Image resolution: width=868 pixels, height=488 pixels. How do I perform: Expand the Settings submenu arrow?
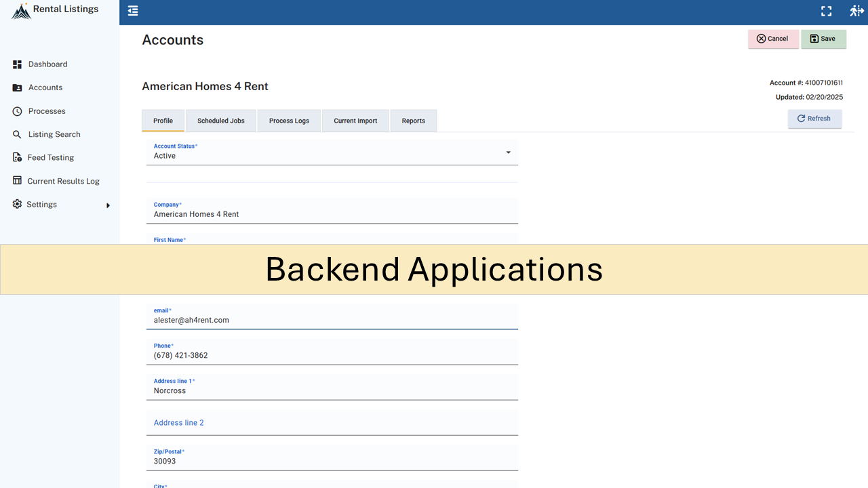pos(108,205)
